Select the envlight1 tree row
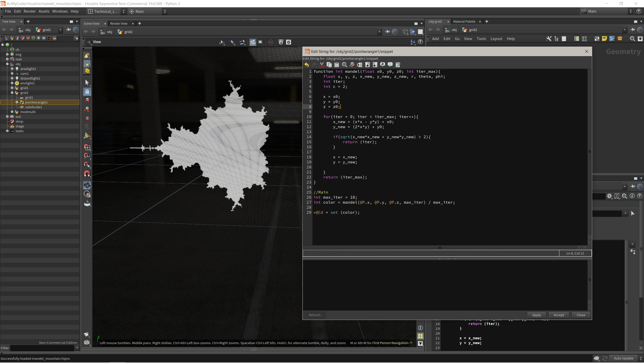Screen dimensions: 644x363 (40, 83)
